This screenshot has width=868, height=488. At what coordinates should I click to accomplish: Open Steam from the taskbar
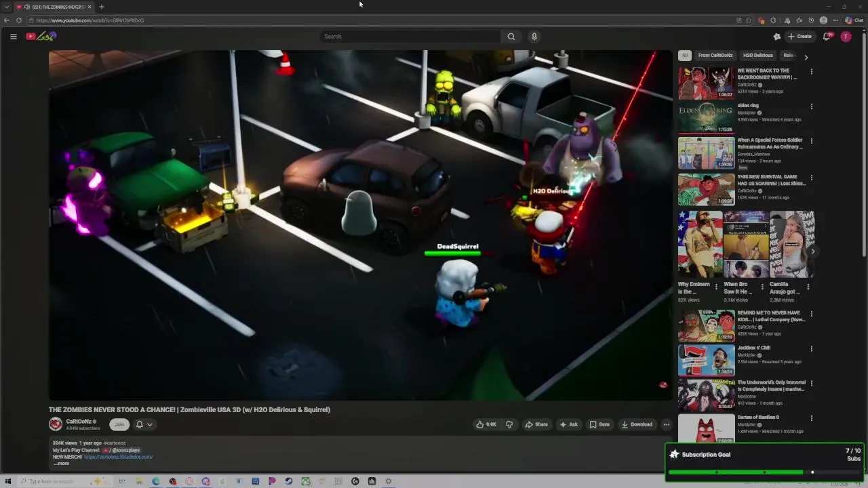[x=289, y=481]
